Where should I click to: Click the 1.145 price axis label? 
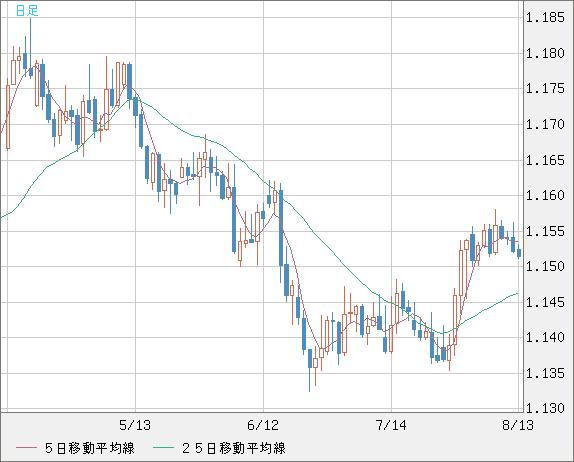coord(545,302)
